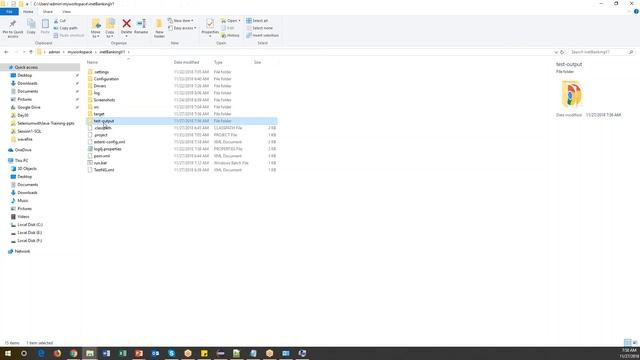
Task: Click the admin breadcrumb in address bar
Action: pyautogui.click(x=54, y=52)
